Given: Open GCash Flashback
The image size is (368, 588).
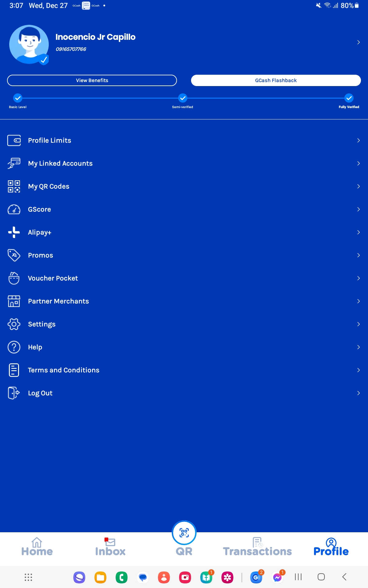Looking at the screenshot, I should [x=276, y=81].
